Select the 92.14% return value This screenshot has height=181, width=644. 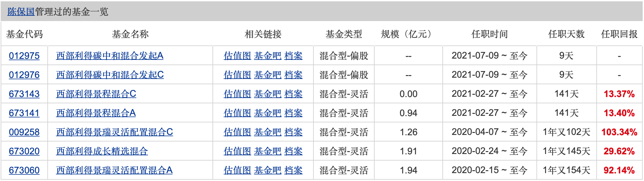(619, 170)
